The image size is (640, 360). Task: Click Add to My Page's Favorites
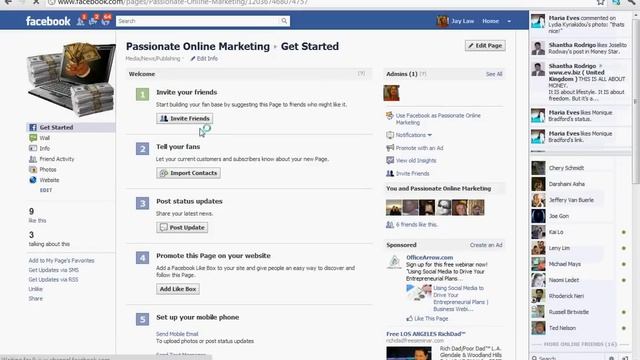[61, 260]
